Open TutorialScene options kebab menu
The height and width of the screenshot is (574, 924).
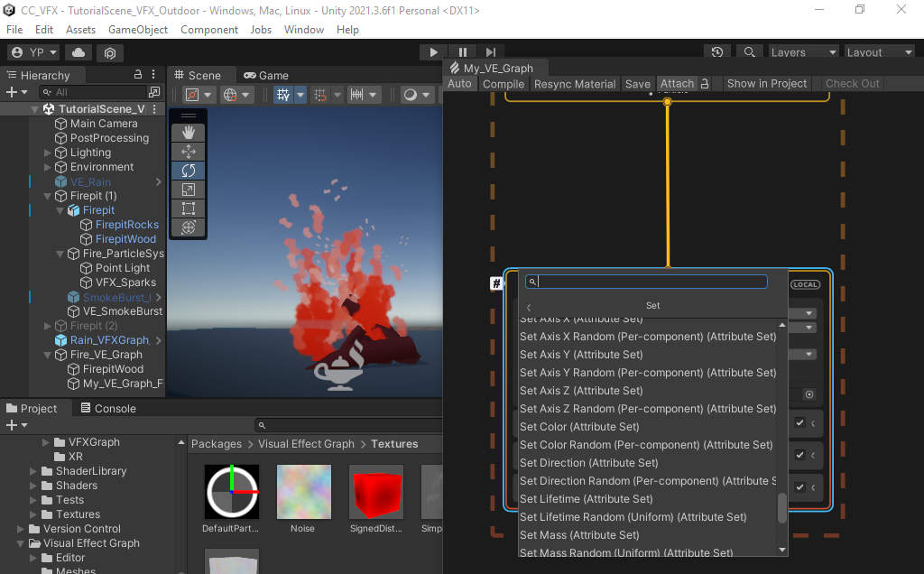tap(154, 109)
